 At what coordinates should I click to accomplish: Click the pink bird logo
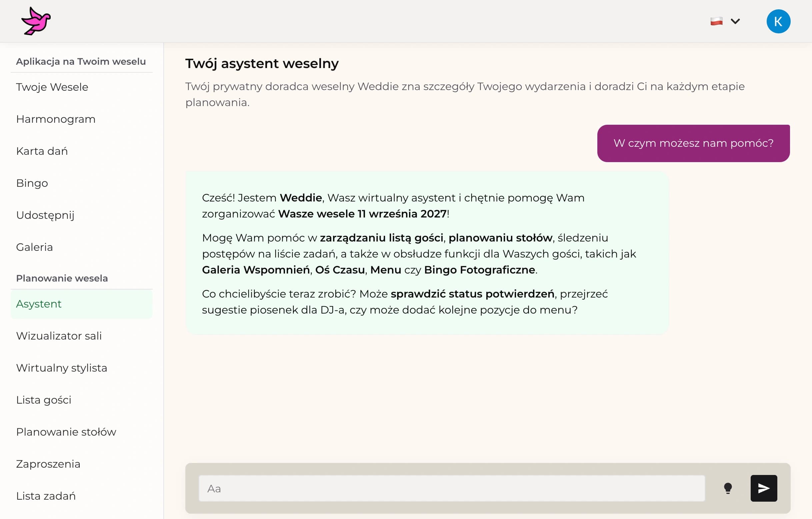(36, 21)
